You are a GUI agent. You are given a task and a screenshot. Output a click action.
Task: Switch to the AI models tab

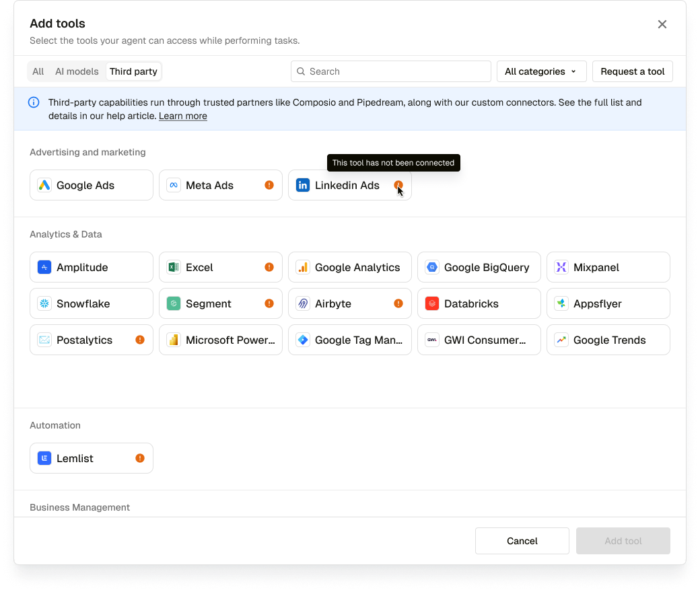[x=77, y=71]
